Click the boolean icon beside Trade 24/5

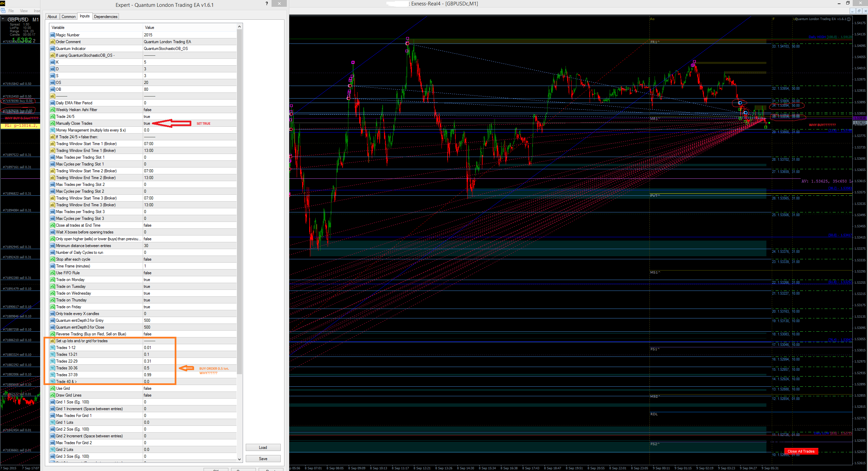(52, 117)
